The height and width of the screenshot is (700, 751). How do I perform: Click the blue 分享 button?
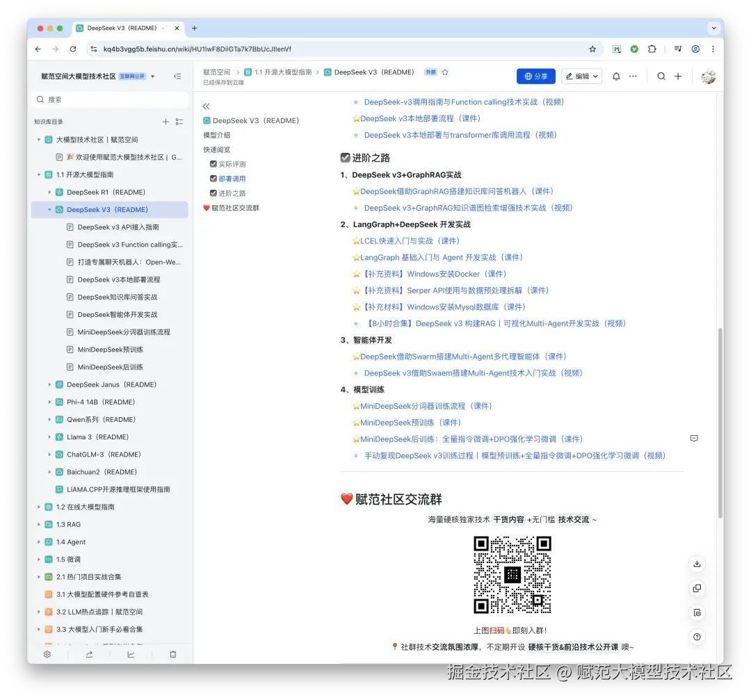(536, 76)
